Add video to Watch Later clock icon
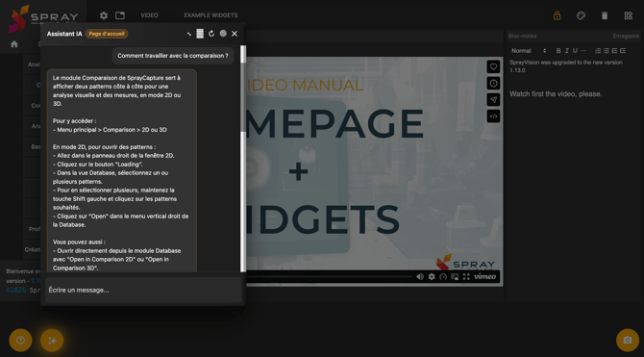The height and width of the screenshot is (357, 644). click(494, 83)
